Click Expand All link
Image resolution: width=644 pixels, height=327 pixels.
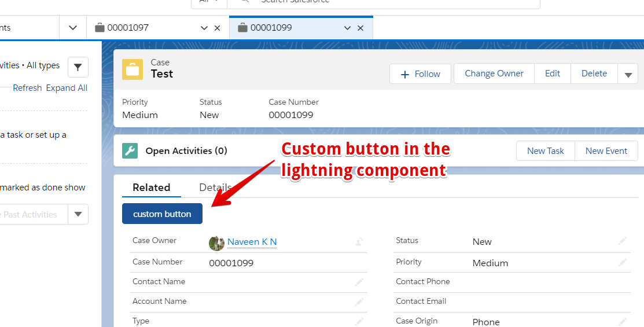pyautogui.click(x=67, y=88)
